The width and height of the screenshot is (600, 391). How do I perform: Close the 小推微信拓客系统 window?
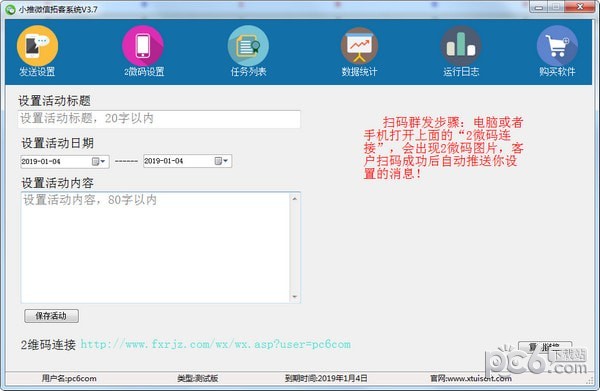click(x=580, y=7)
